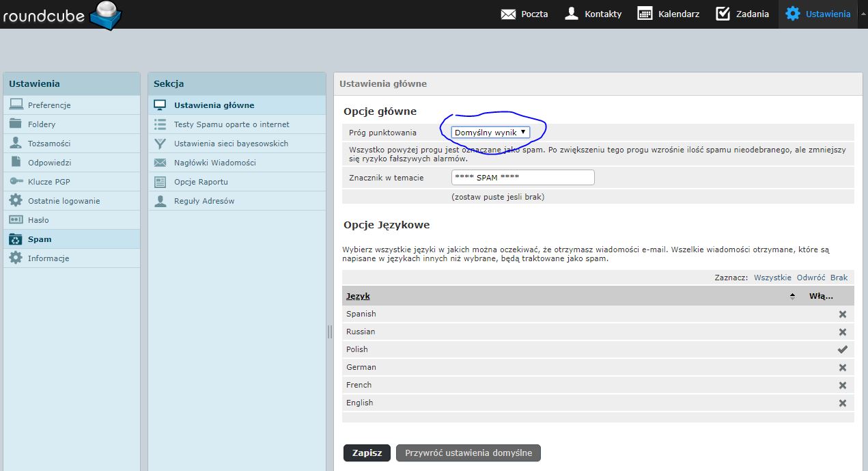Disable the Polish language checkmark
This screenshot has height=471, width=868.
[x=842, y=349]
